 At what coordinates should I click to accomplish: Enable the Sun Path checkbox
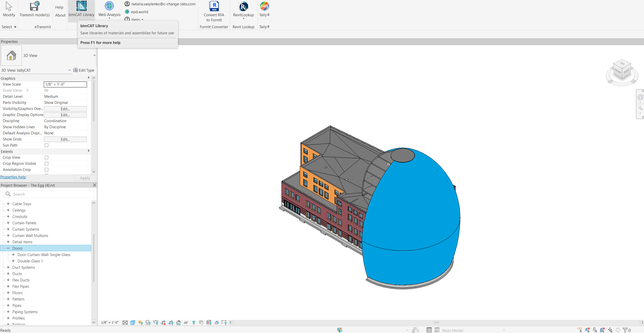tap(47, 145)
